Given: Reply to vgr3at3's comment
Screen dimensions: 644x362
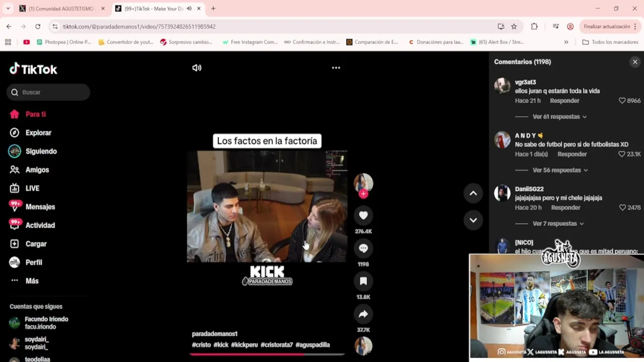Looking at the screenshot, I should tap(565, 101).
